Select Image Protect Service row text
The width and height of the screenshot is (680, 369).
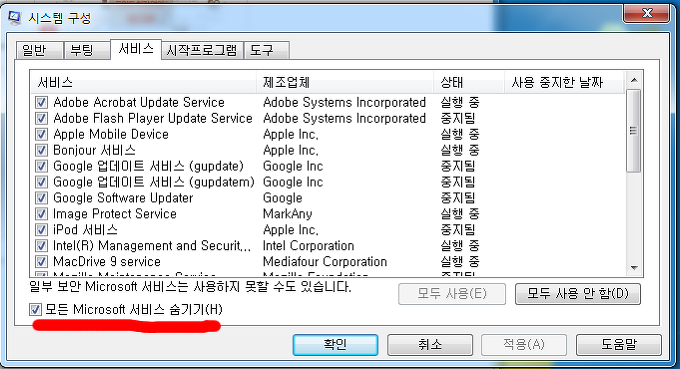tap(114, 214)
